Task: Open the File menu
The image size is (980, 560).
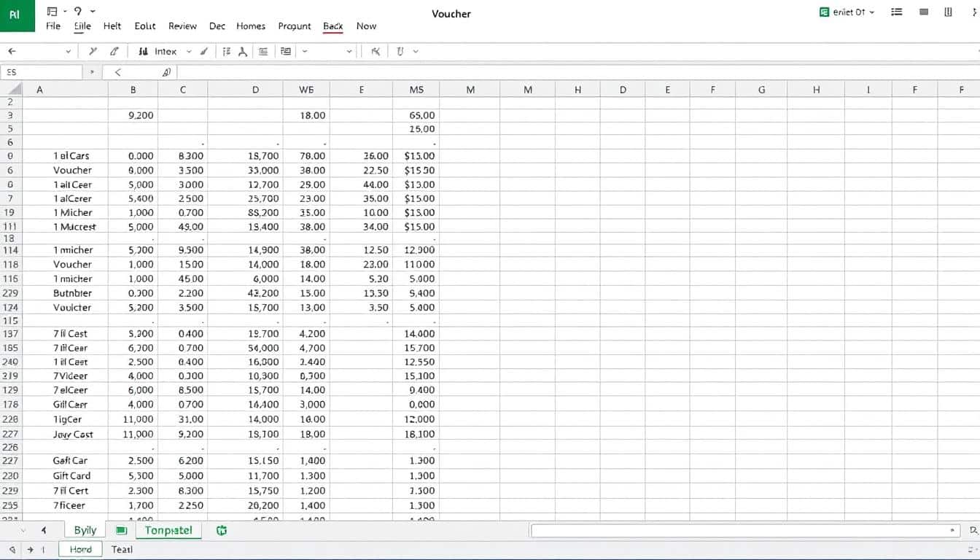Action: [x=53, y=26]
